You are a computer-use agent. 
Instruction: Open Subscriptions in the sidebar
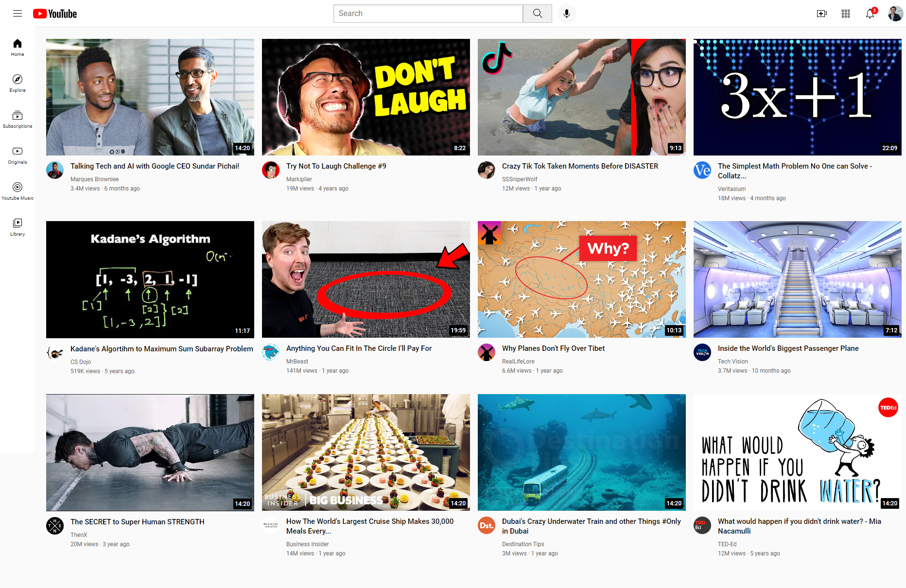coord(17,119)
